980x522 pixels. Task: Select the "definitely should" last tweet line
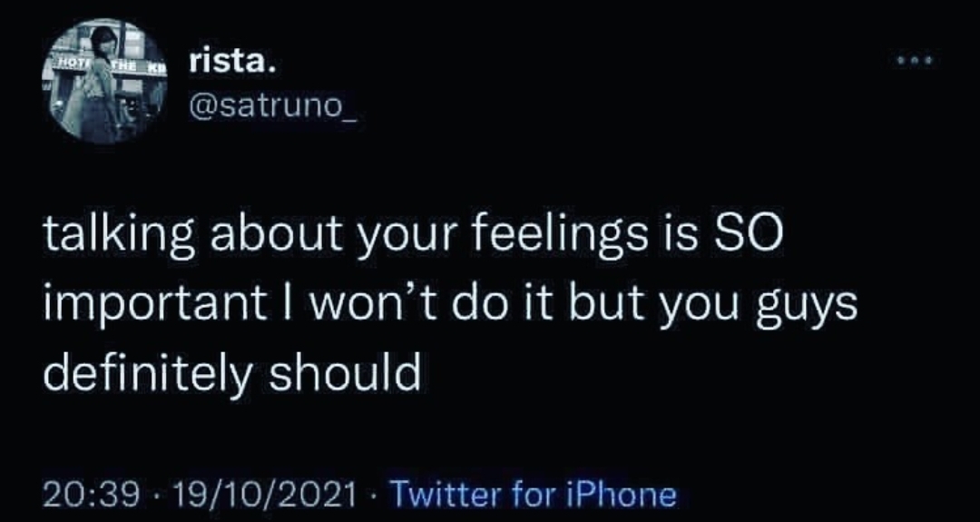click(232, 370)
